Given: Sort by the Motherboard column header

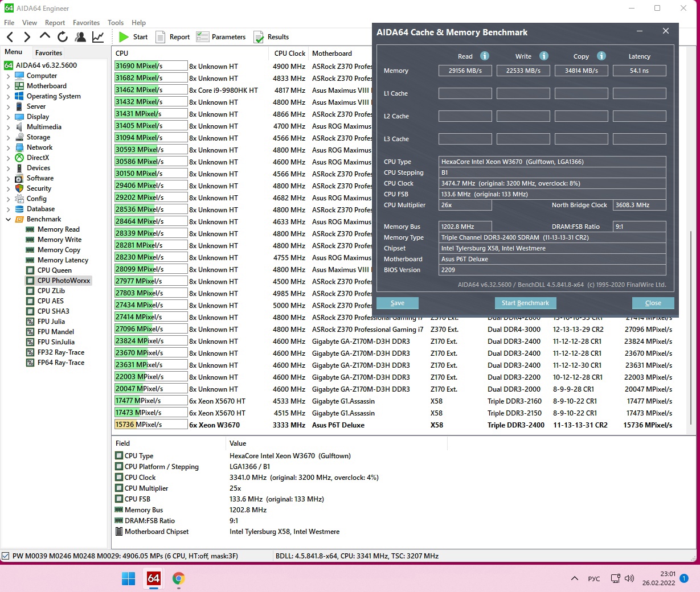Looking at the screenshot, I should tap(332, 54).
